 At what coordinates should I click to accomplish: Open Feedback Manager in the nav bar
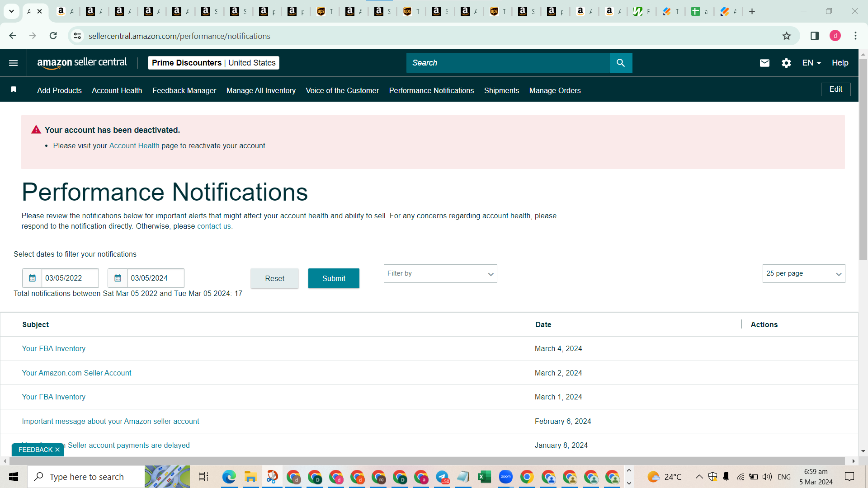184,90
